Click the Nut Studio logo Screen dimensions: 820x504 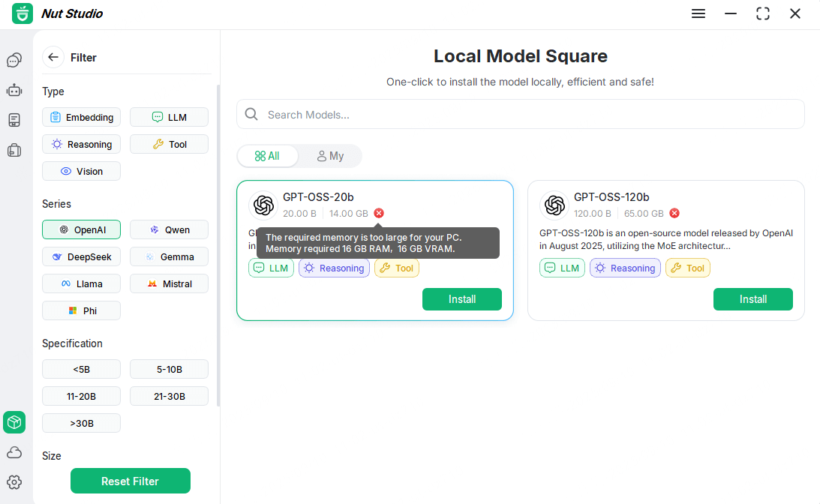click(x=23, y=13)
